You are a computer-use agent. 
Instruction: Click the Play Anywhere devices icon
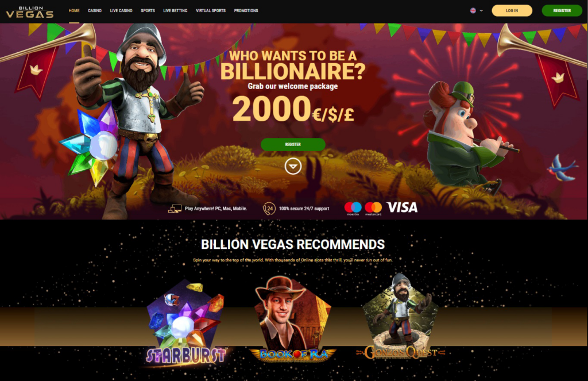tap(175, 209)
